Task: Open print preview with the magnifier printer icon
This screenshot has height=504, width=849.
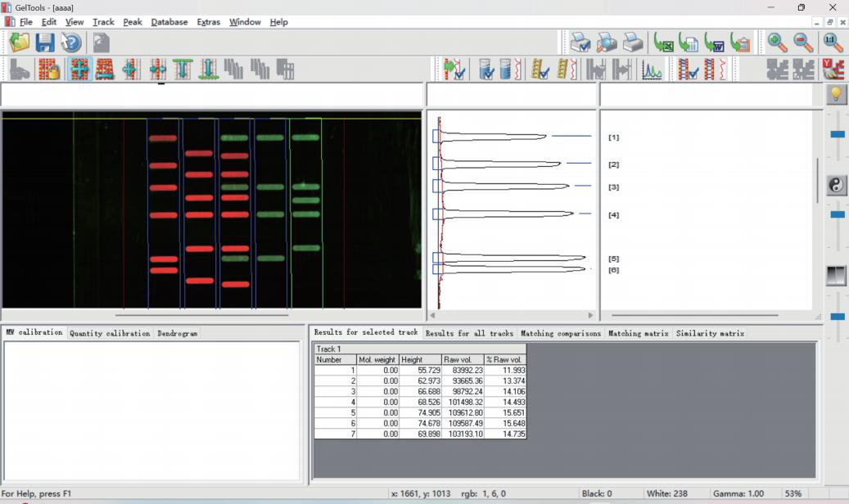Action: pyautogui.click(x=607, y=43)
